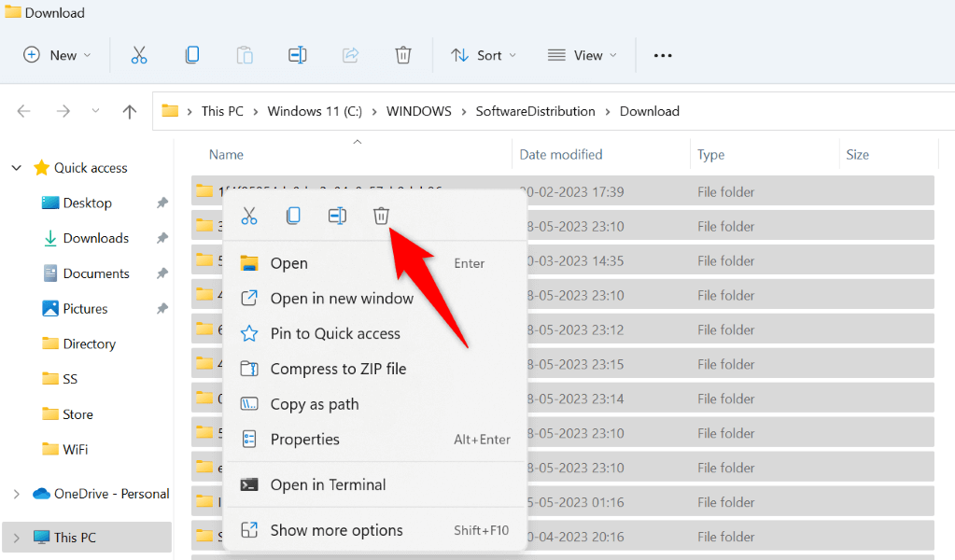Click SoftwareDistribution breadcrumb
The width and height of the screenshot is (955, 560).
[535, 111]
